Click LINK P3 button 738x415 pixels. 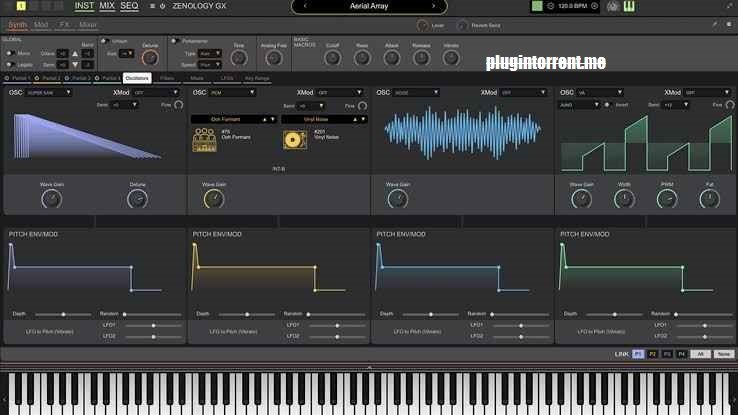click(667, 354)
